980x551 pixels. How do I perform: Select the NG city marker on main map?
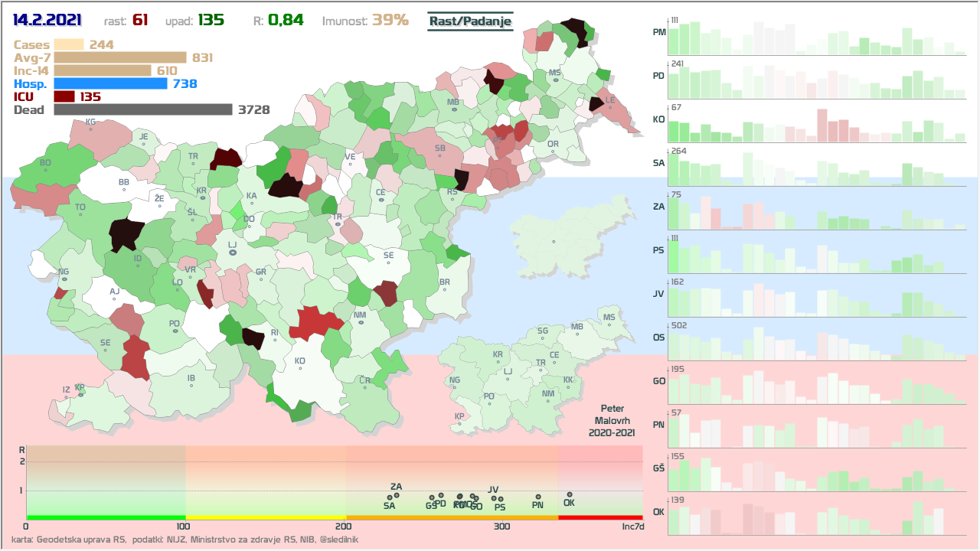[64, 279]
